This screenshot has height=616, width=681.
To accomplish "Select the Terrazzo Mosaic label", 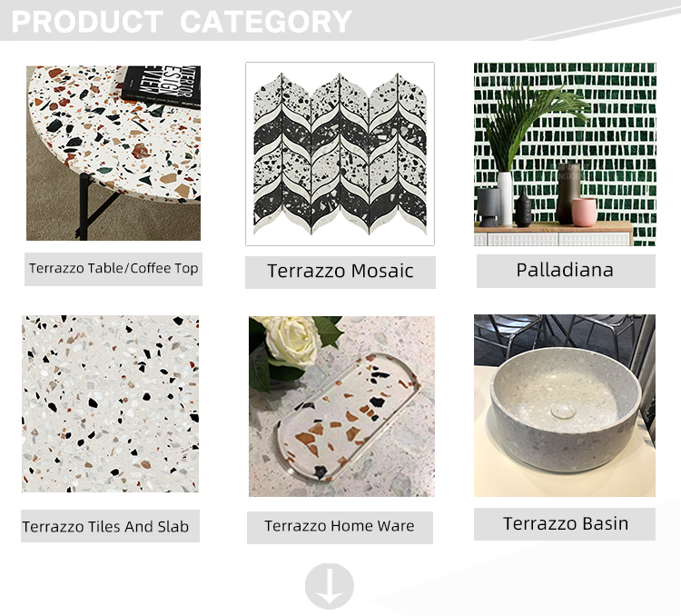I will (340, 273).
